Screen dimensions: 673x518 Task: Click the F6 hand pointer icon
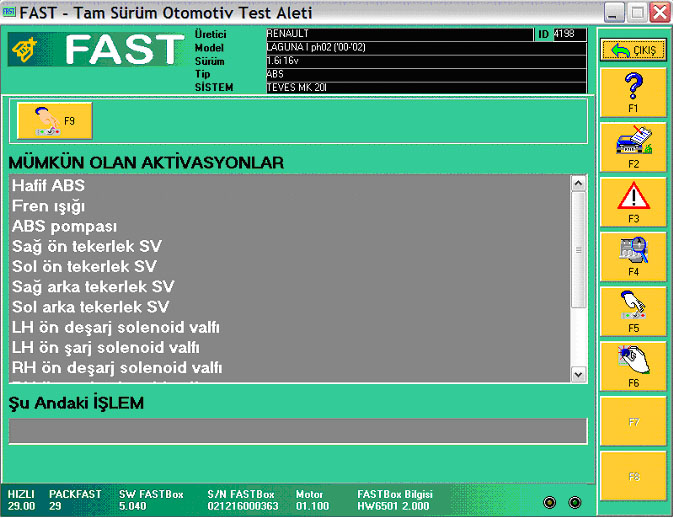click(x=632, y=364)
